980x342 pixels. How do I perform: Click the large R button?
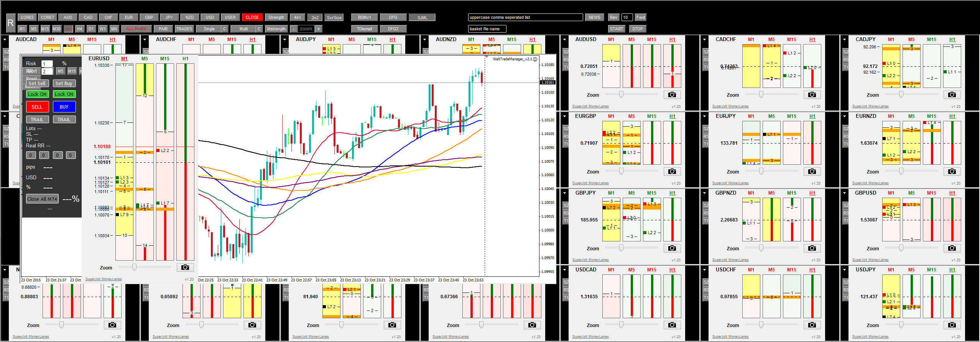coord(10,23)
